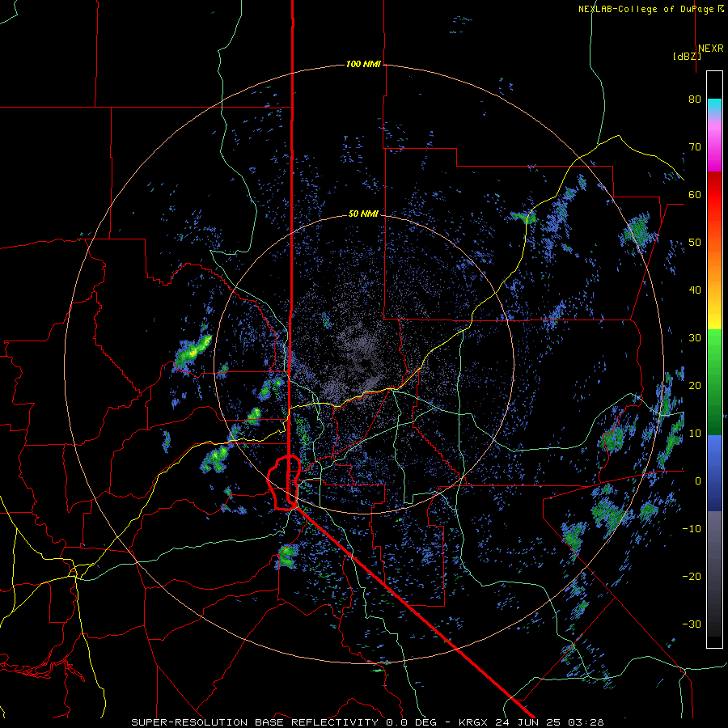The height and width of the screenshot is (728, 728).
Task: Click the 60 value on the dBZ scale
Action: 695,194
